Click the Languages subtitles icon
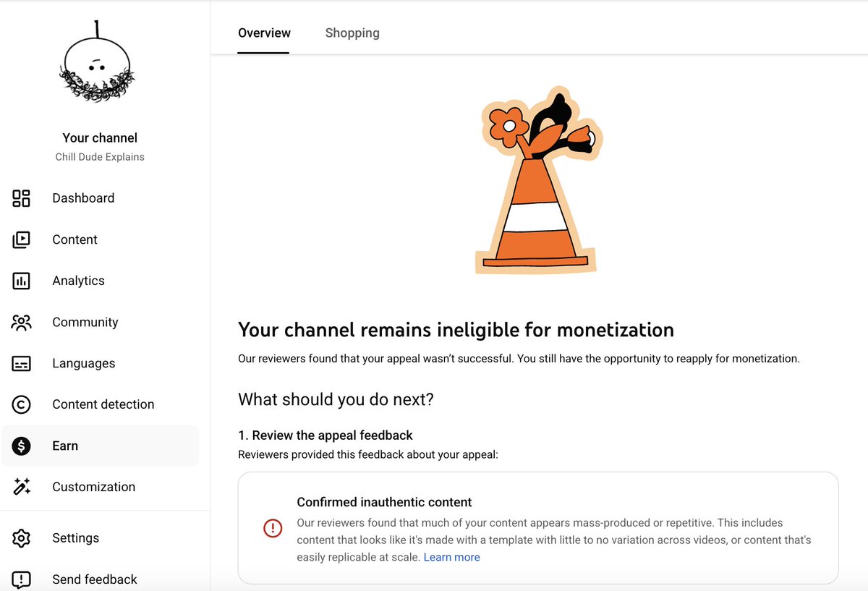 [x=21, y=364]
